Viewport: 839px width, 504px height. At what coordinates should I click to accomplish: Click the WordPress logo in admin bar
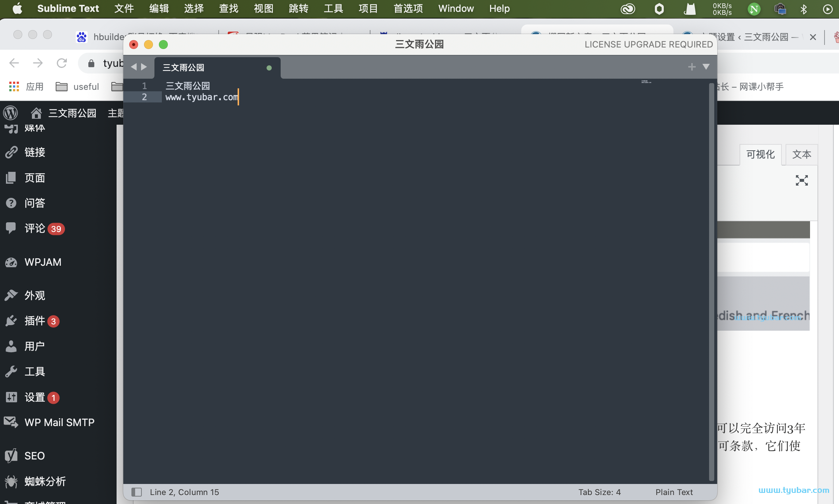click(x=11, y=113)
